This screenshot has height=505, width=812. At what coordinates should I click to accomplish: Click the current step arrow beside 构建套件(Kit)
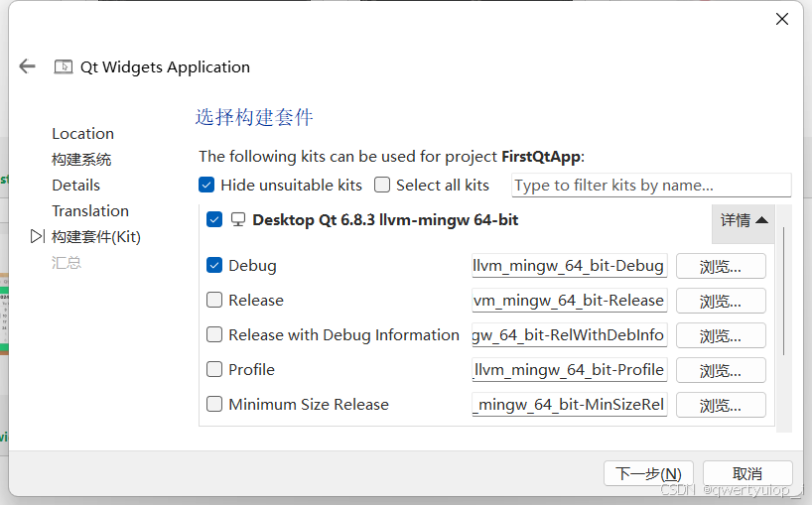pyautogui.click(x=38, y=236)
